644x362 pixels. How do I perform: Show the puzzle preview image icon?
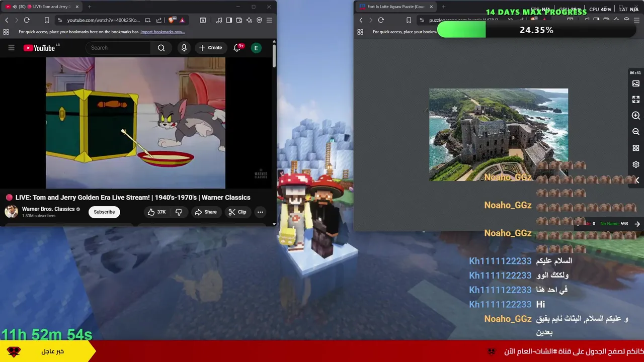click(636, 83)
